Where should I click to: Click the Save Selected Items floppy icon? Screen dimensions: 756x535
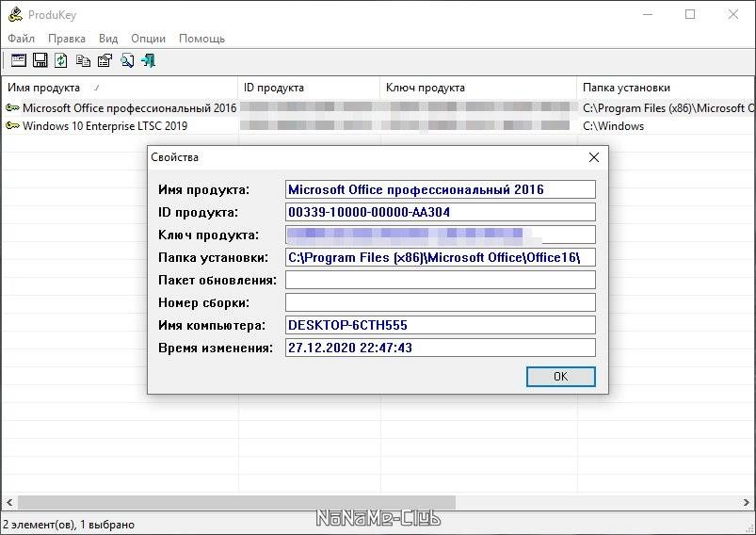tap(40, 60)
